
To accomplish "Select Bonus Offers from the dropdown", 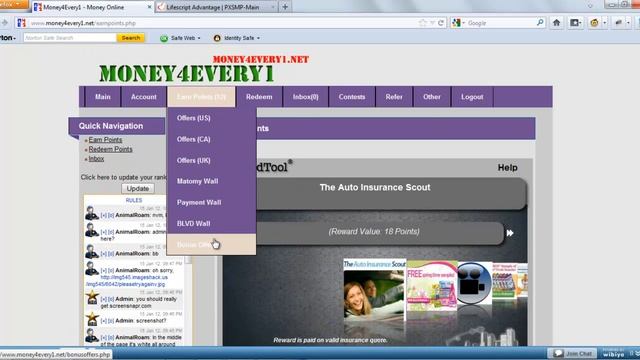I will [x=211, y=244].
